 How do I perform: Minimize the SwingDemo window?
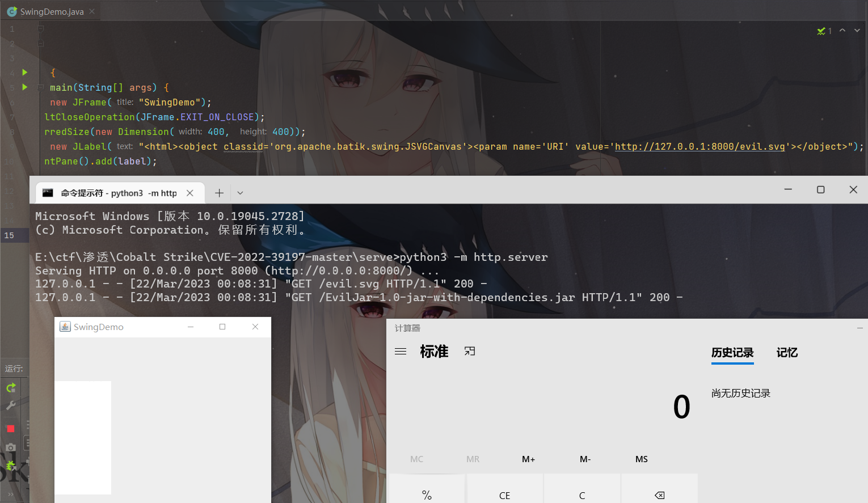(191, 327)
